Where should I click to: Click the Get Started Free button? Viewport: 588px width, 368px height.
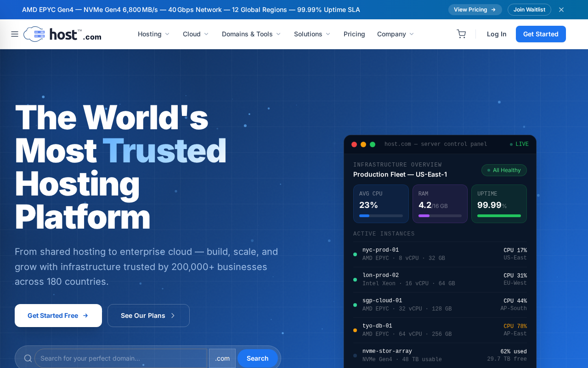(58, 316)
